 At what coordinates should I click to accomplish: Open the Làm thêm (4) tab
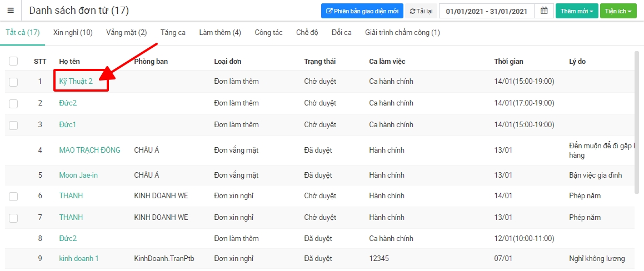point(220,33)
